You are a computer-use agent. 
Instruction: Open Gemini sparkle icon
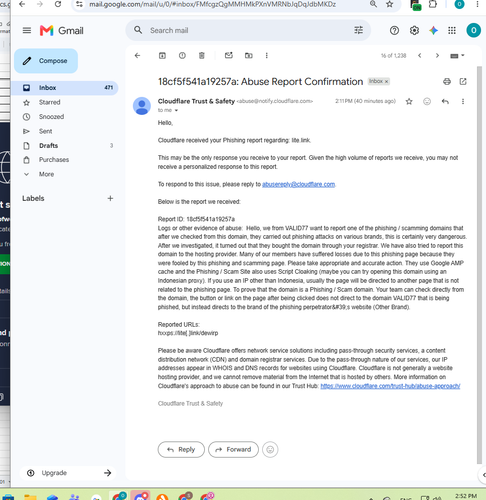click(433, 31)
